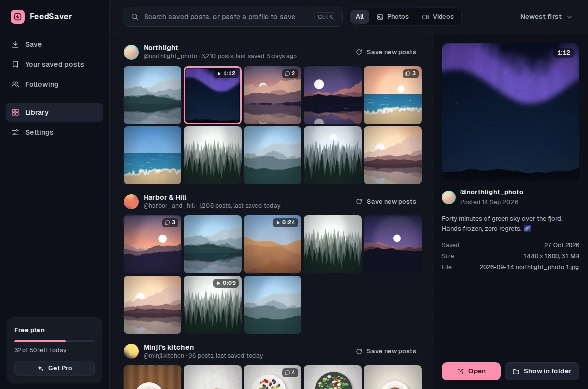Click 32 of 50 left today text

40,350
